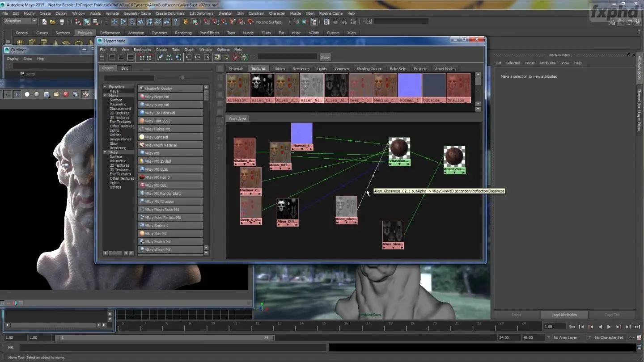Click Input and Output Connections icon in Hypershade

pyautogui.click(x=198, y=57)
